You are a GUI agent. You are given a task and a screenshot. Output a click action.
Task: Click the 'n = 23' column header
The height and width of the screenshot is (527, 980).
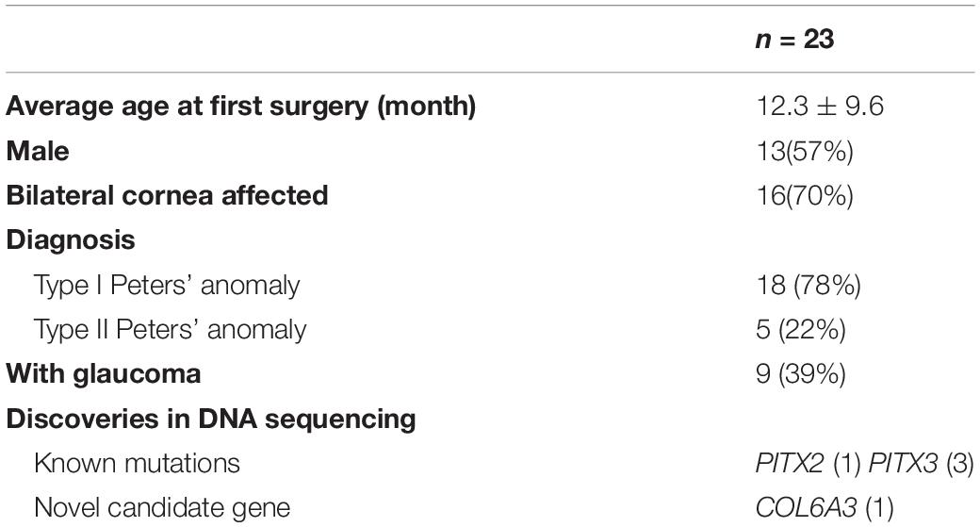pos(794,40)
